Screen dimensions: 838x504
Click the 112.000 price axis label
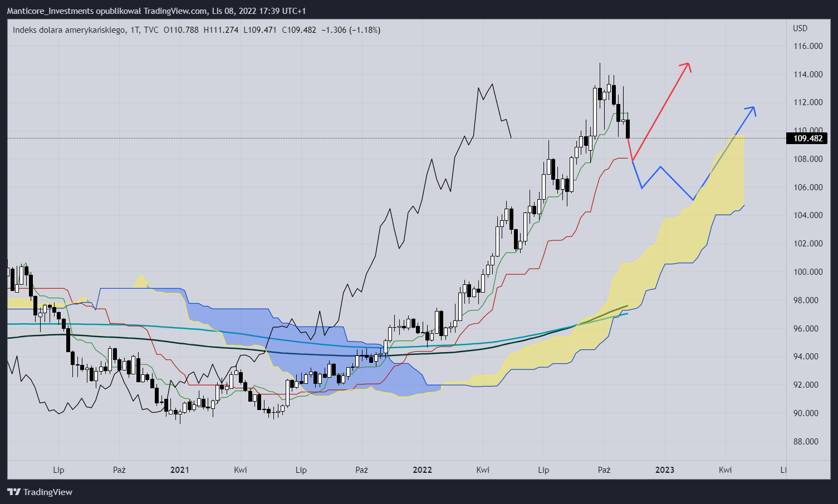[808, 102]
